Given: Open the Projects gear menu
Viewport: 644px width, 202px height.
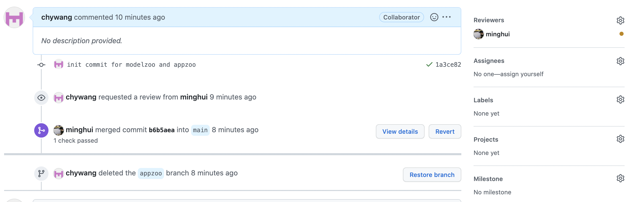Looking at the screenshot, I should [620, 139].
